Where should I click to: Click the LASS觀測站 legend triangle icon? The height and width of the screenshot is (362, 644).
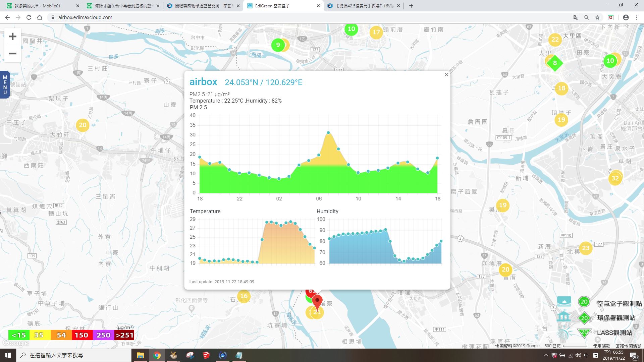click(584, 332)
